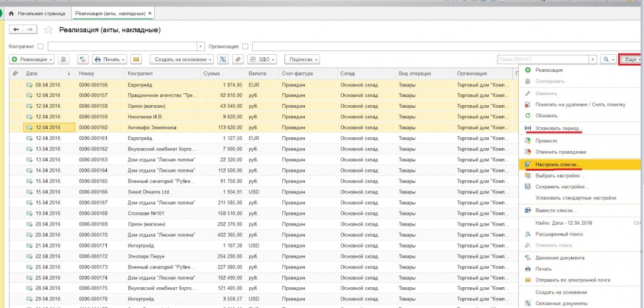Enable the Контрагент filter checkbox

tap(40, 47)
